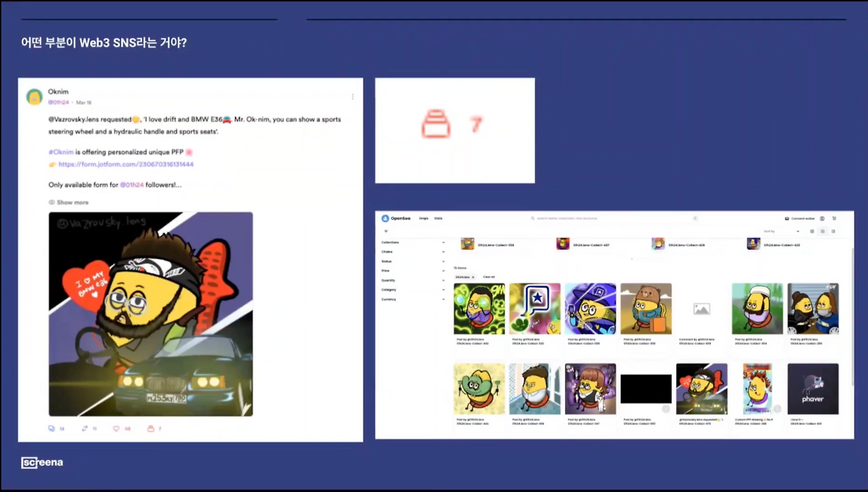Click the Connect wallet button
Image resolution: width=868 pixels, height=492 pixels.
click(x=800, y=218)
